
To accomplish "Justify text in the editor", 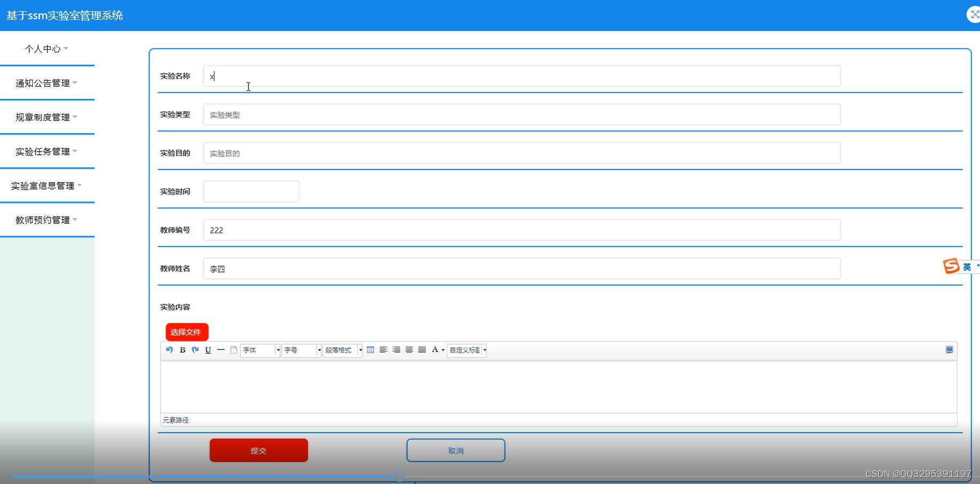I will coord(422,350).
